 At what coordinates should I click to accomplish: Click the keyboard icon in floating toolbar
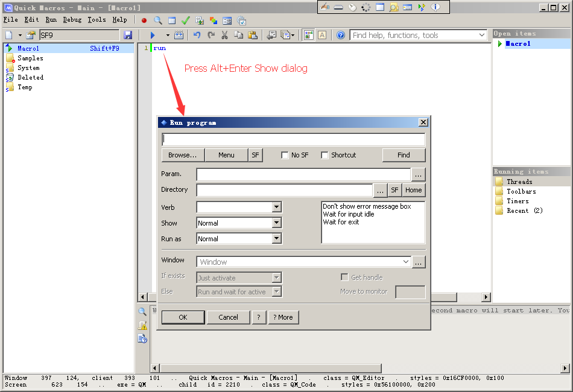[338, 7]
